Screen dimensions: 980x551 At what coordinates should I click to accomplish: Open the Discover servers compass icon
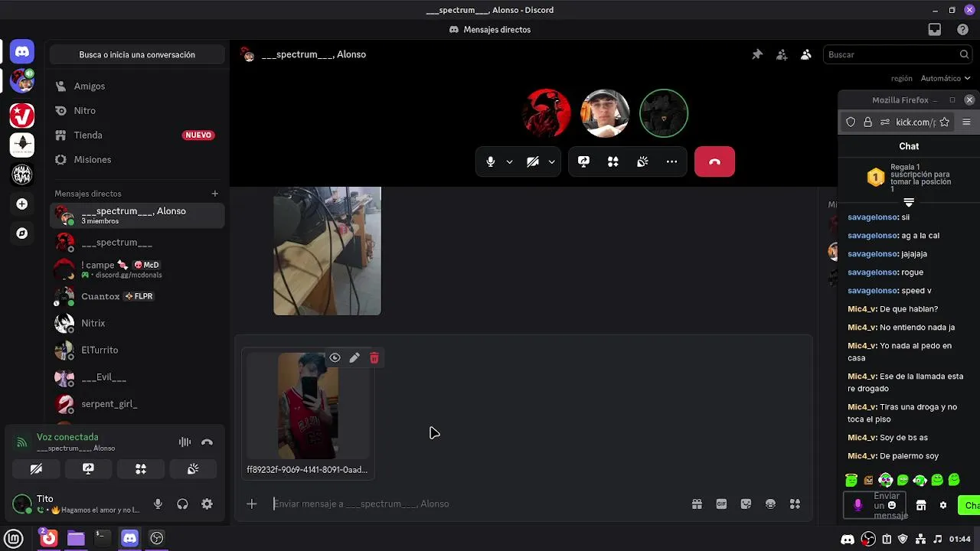point(22,233)
